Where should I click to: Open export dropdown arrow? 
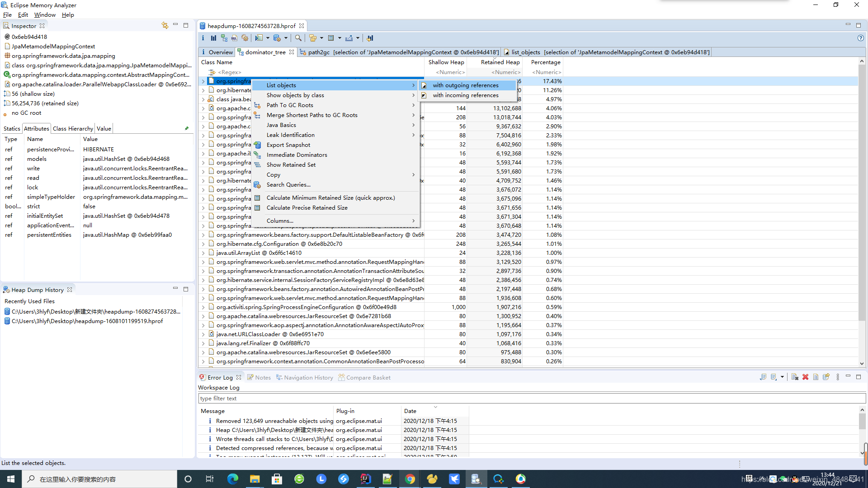[x=358, y=38]
